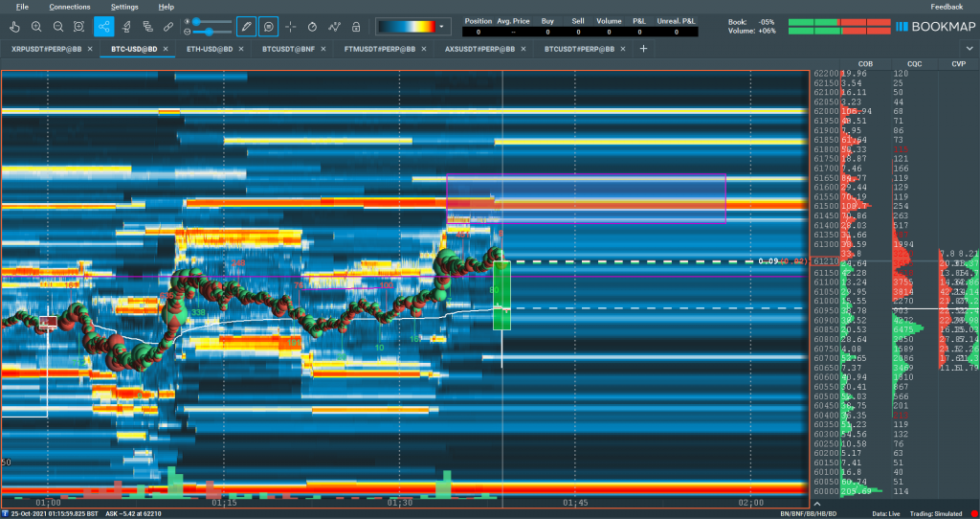Adjust the upper contrast slider

tap(212, 22)
